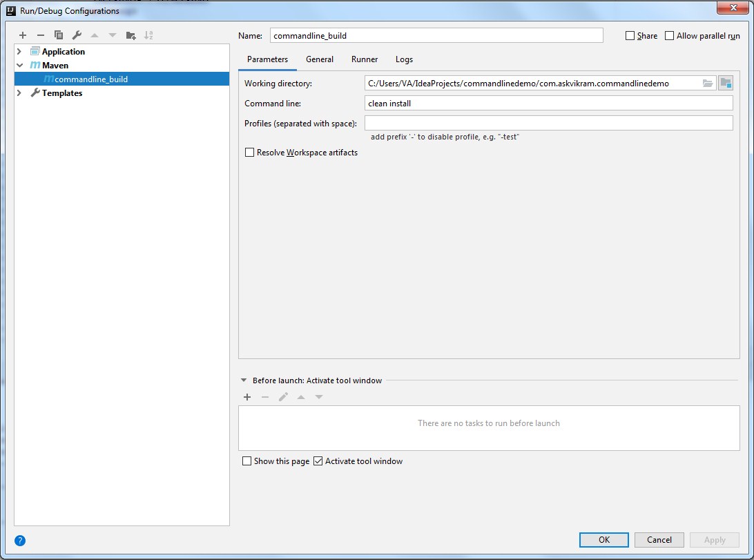Enable Allow parallel run
The image size is (754, 560).
[669, 36]
